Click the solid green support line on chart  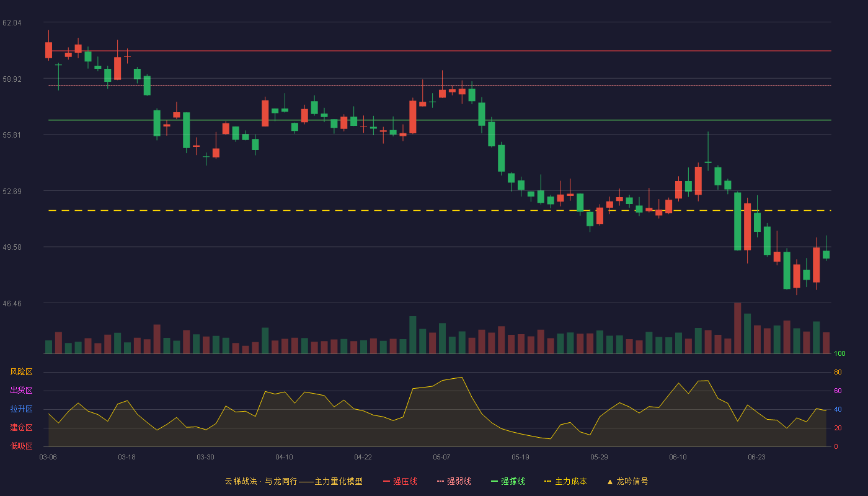click(x=440, y=120)
